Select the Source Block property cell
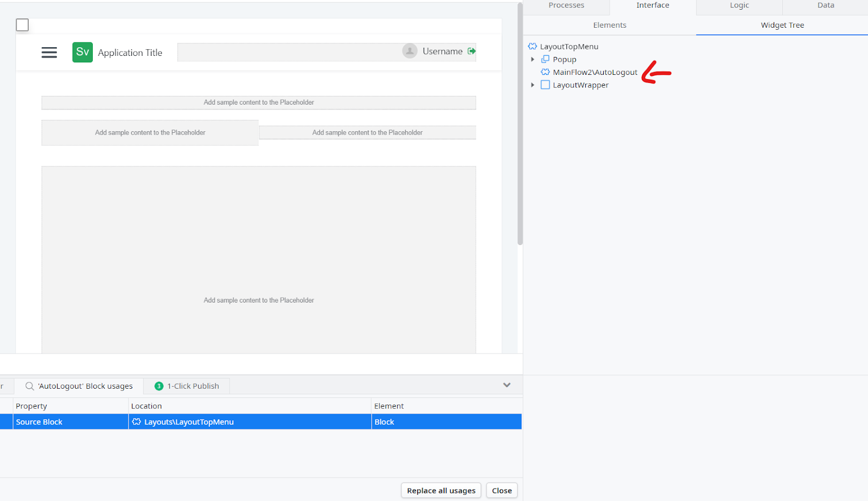 pyautogui.click(x=71, y=422)
